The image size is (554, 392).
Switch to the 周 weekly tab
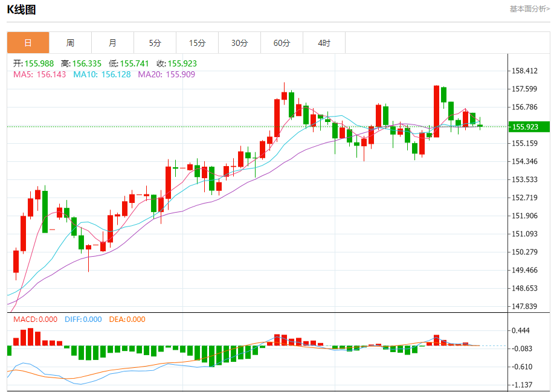tap(70, 43)
